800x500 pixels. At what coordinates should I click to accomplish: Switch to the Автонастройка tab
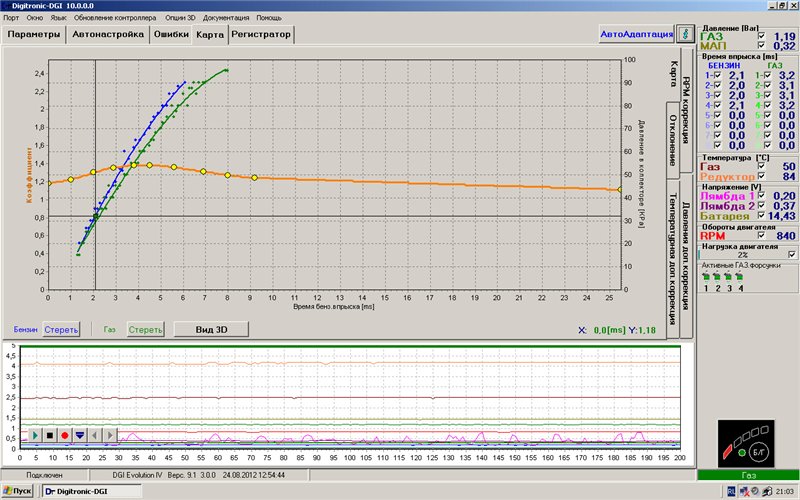click(108, 34)
